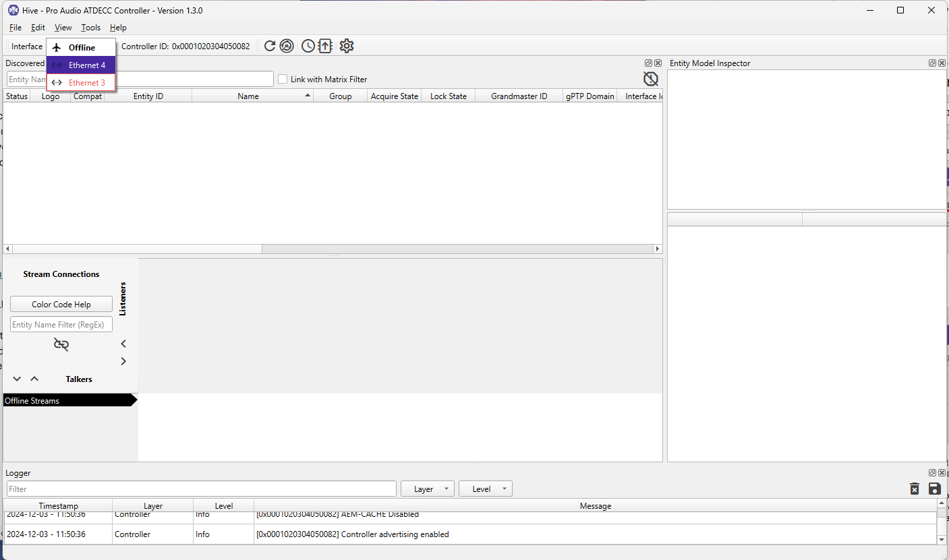Click the Controller ID 0x0001020304050082 text

[x=185, y=46]
